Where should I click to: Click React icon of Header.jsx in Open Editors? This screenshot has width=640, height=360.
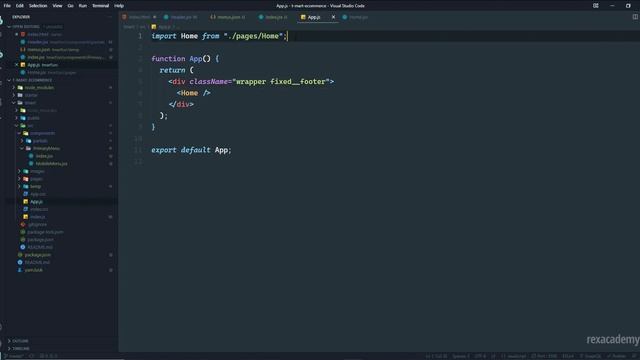[23, 42]
